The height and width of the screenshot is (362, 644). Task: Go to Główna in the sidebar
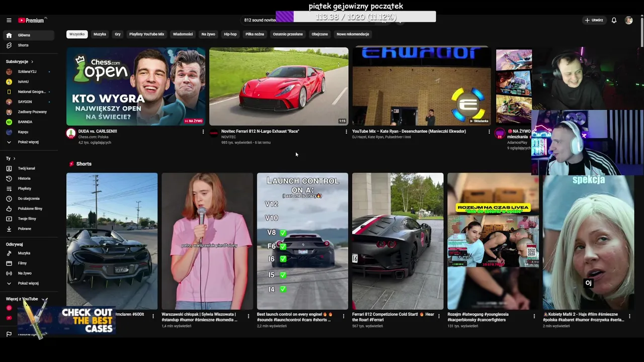click(28, 35)
